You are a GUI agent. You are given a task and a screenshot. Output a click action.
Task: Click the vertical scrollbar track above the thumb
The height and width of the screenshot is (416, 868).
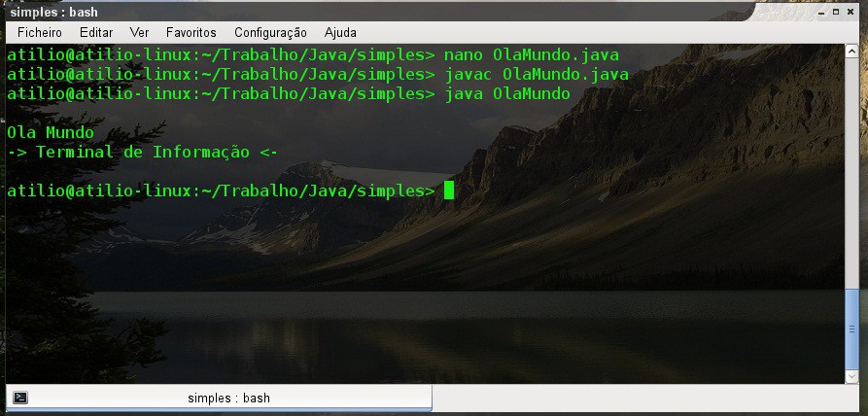point(852,173)
